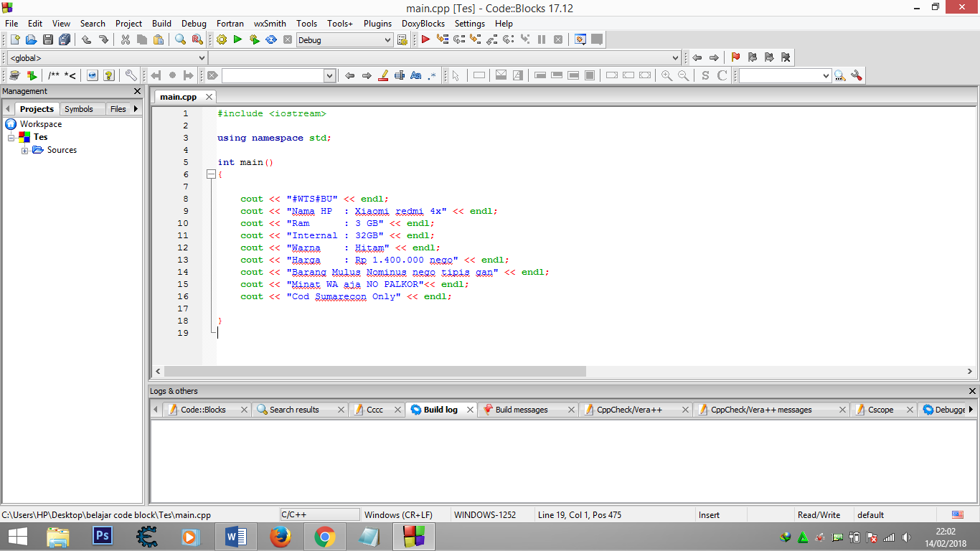The width and height of the screenshot is (980, 551).
Task: Open the Debug build target dropdown
Action: (387, 40)
